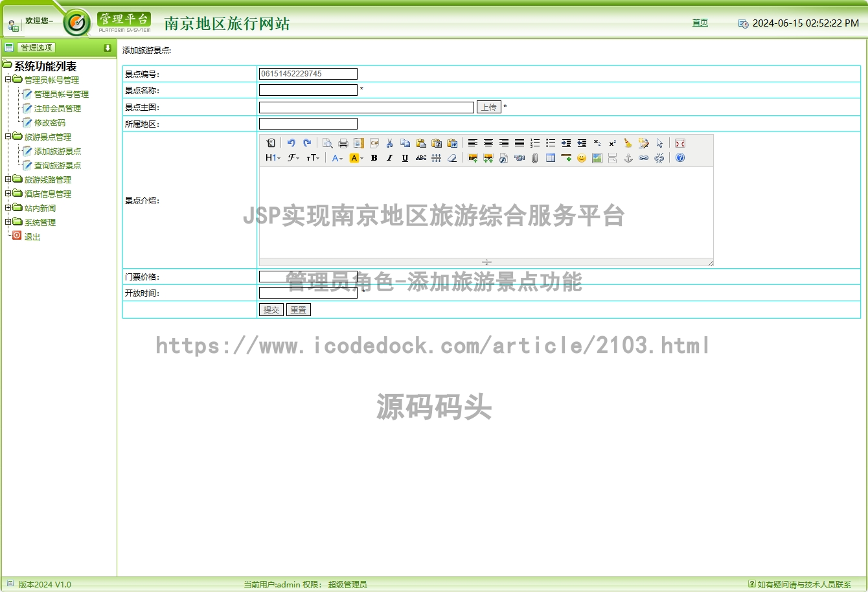Insert numbered list in editor

[x=535, y=143]
